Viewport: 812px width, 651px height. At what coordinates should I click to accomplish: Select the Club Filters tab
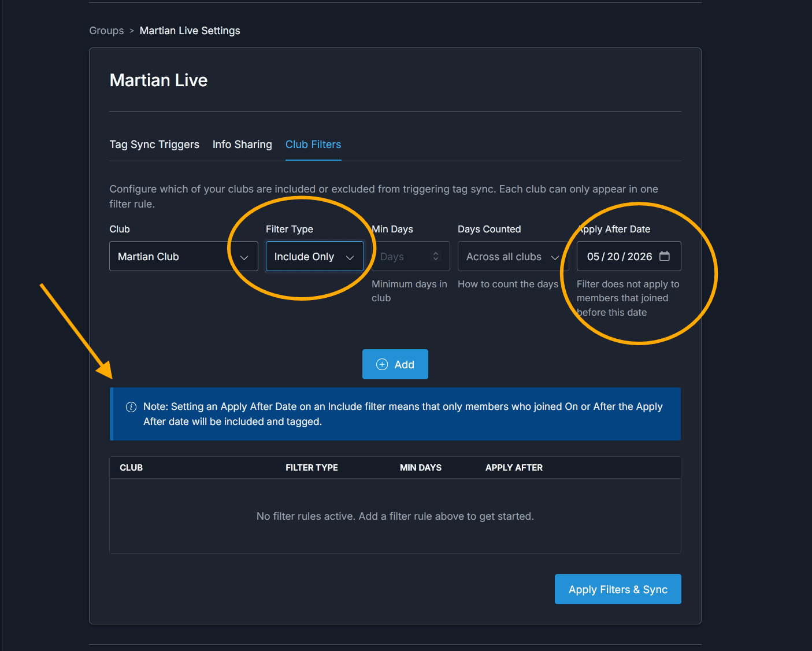coord(313,145)
